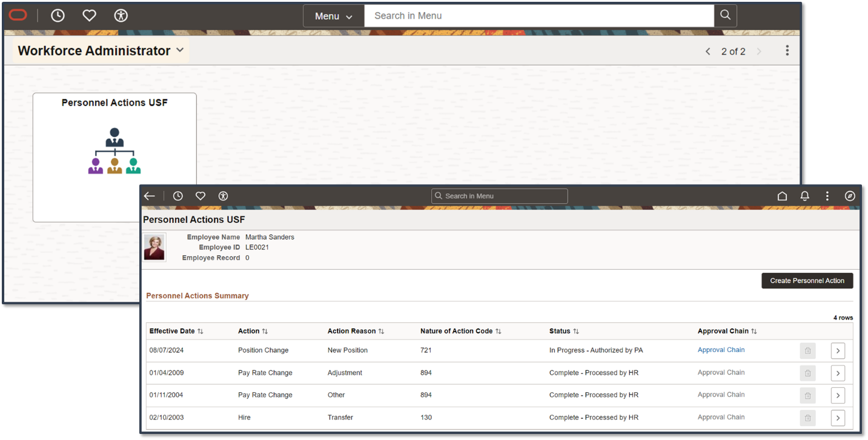Open Favorites heart icon in back window
Screen dimensions: 868x440
click(x=89, y=16)
